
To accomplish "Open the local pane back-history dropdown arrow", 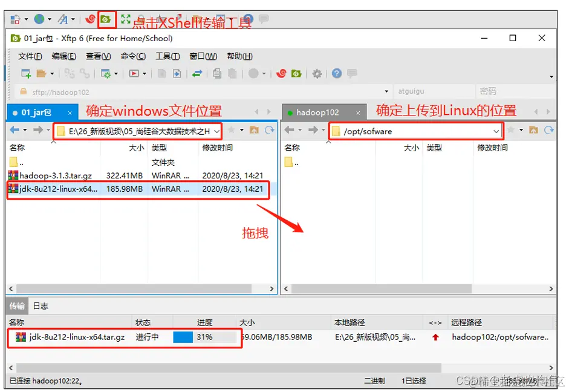I will (x=25, y=130).
